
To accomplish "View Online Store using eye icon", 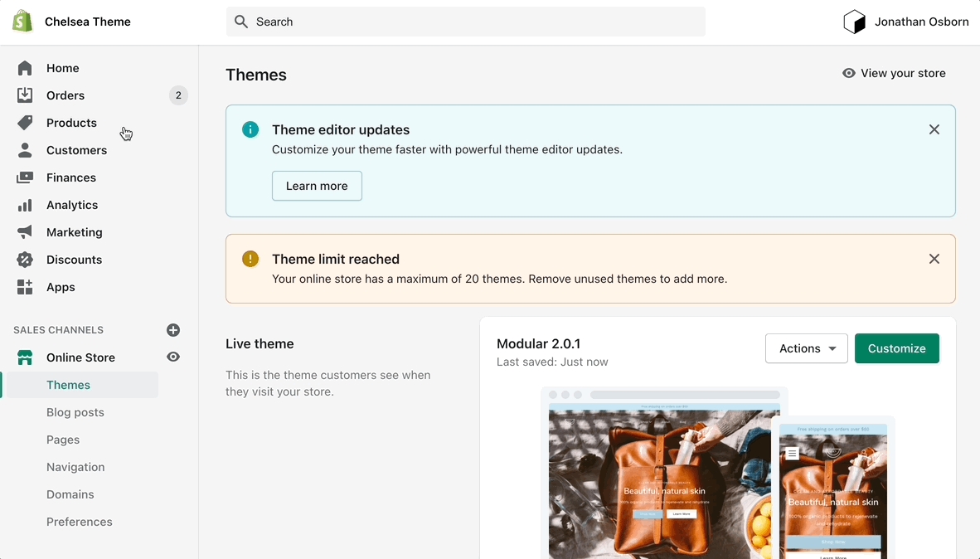I will point(173,357).
